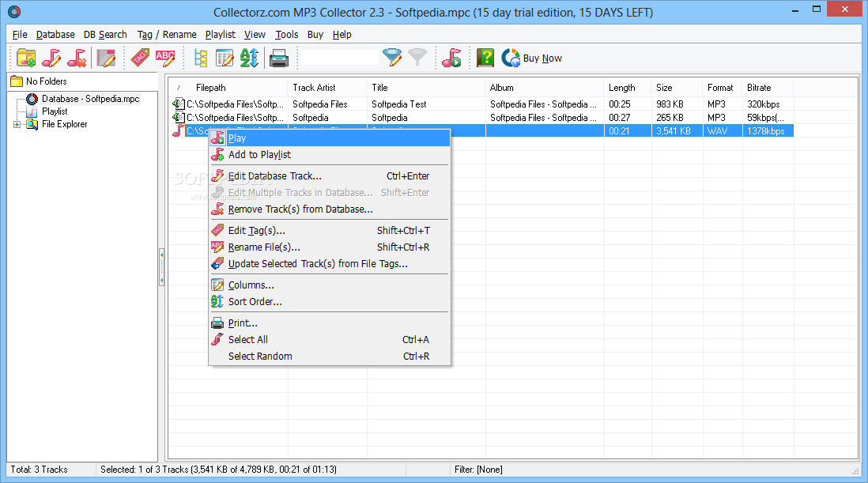Sort by the Album column header
This screenshot has width=868, height=483.
(545, 88)
